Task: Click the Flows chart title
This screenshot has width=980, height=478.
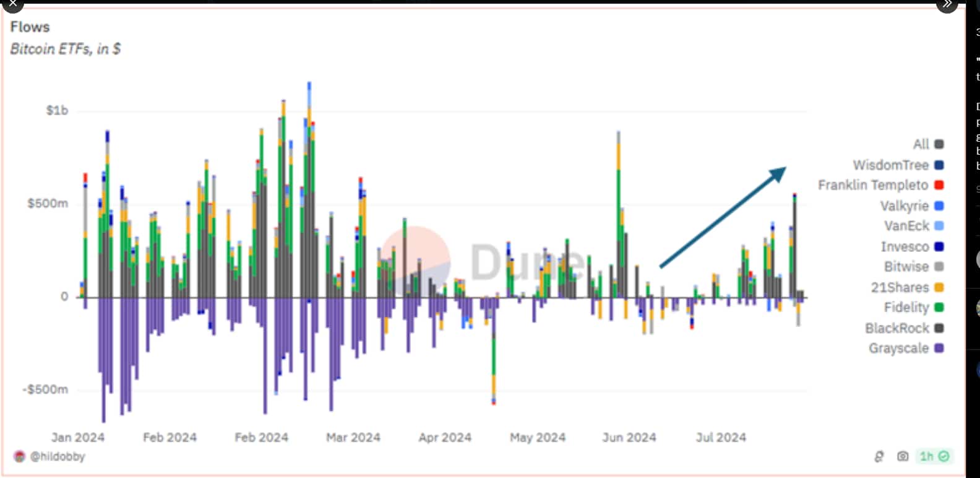Action: 30,27
